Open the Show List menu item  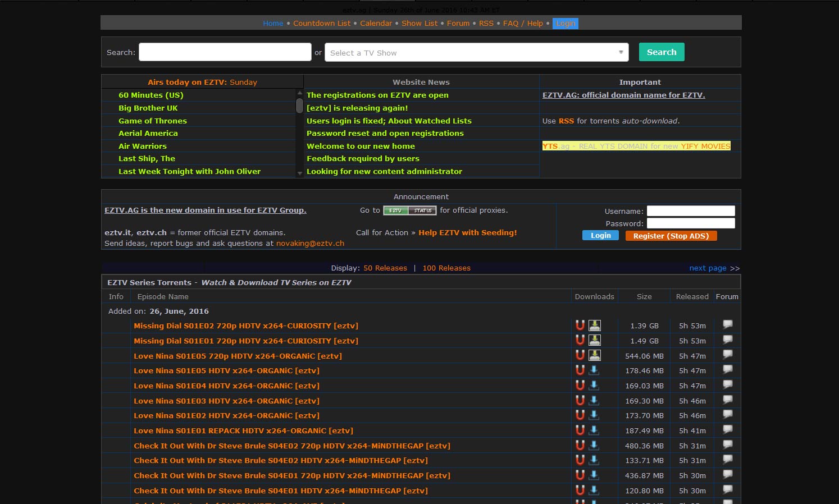tap(419, 23)
